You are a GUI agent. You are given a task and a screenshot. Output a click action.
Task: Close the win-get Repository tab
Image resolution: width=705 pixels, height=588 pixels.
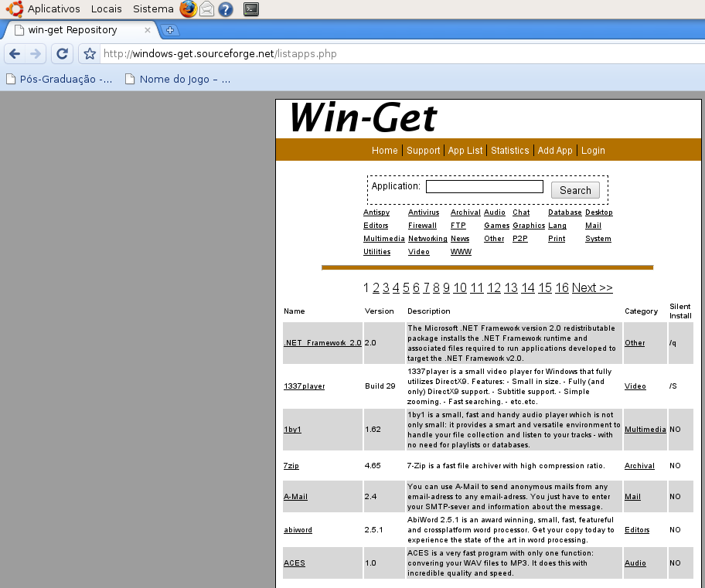pyautogui.click(x=147, y=30)
